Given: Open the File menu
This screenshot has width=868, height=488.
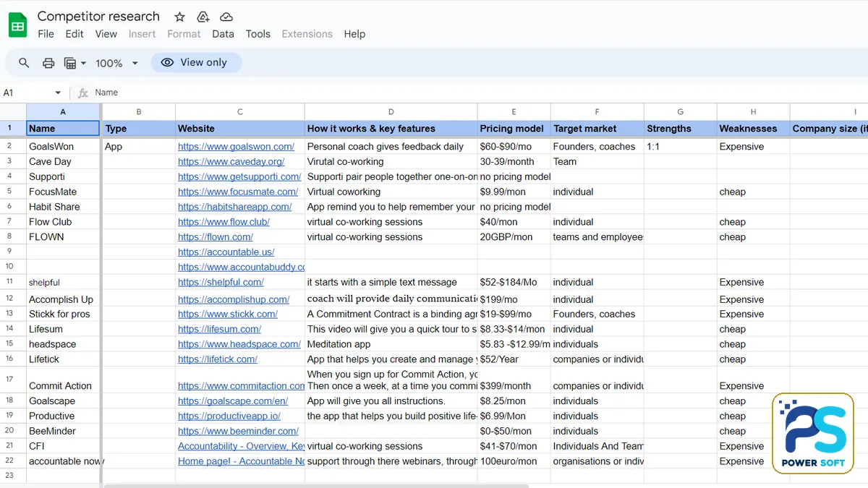Looking at the screenshot, I should [x=46, y=34].
